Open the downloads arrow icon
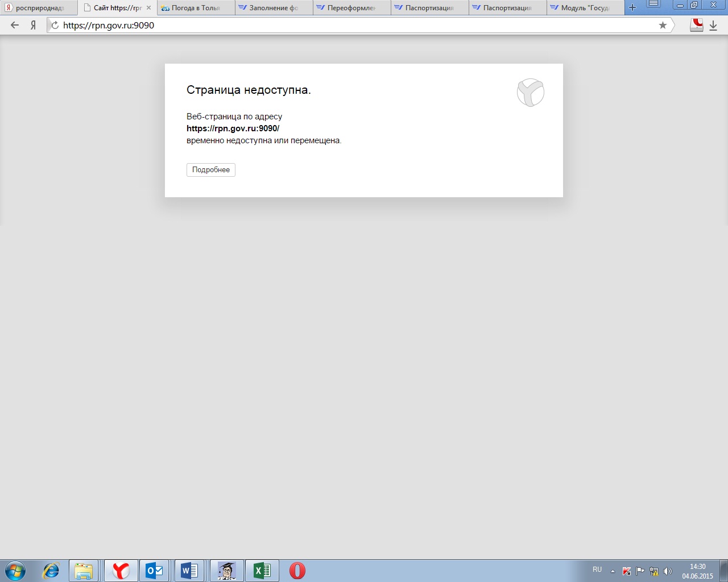728x582 pixels. coord(713,26)
